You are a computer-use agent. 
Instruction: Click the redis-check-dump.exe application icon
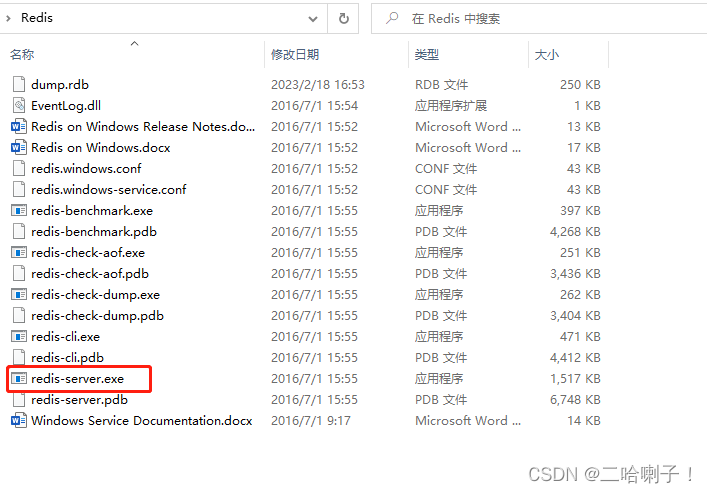pos(18,295)
